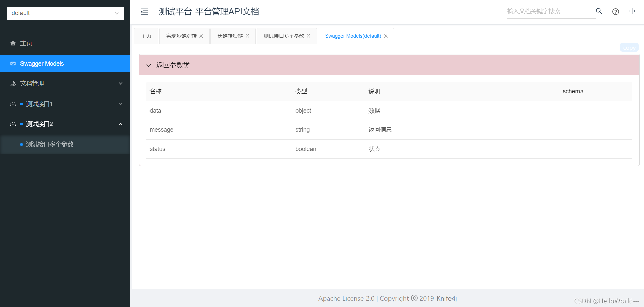This screenshot has width=644, height=307.
Task: Click the 测试接口1 sidebar menu label
Action: pos(39,104)
